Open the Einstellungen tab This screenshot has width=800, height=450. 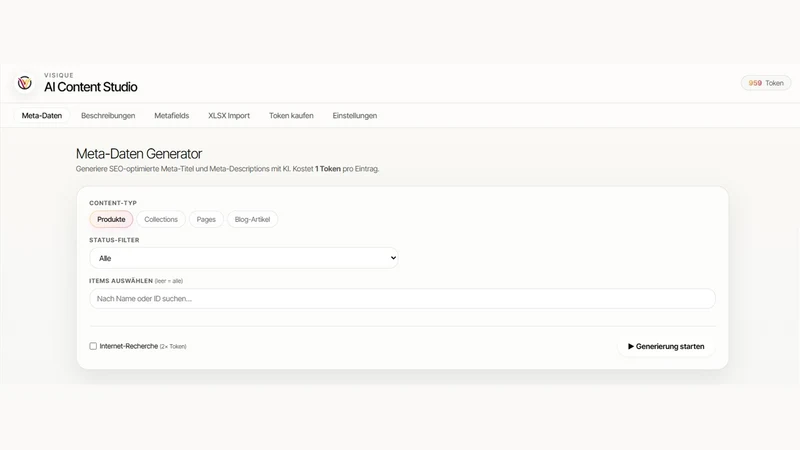point(355,116)
